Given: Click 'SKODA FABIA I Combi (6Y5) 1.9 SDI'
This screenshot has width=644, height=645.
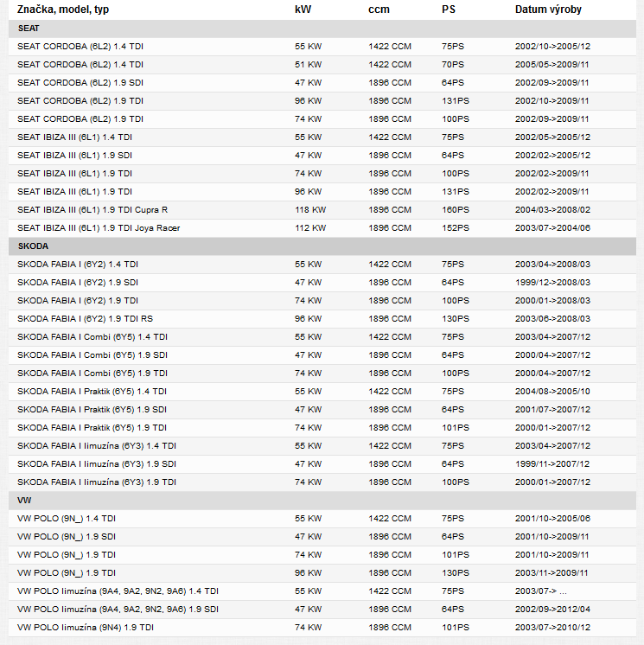Looking at the screenshot, I should point(92,355).
